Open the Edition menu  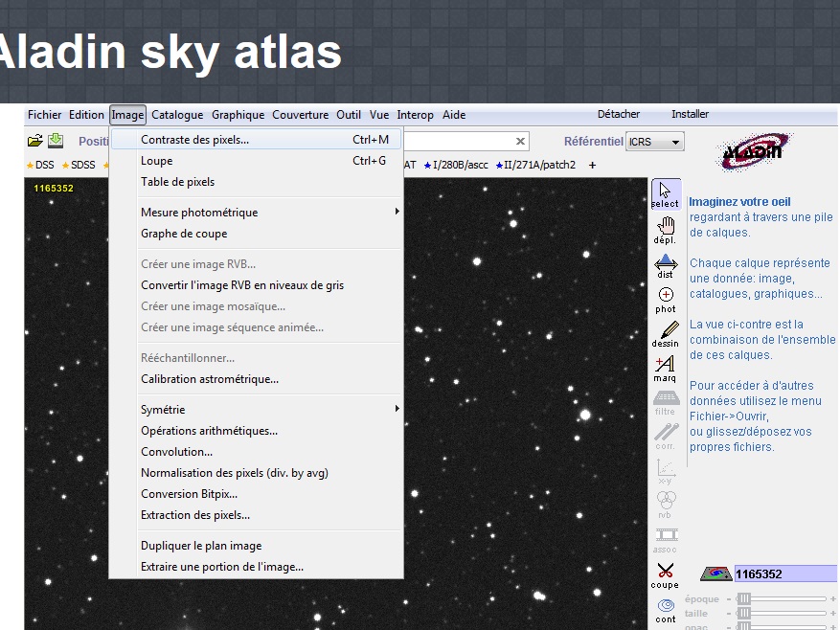click(x=86, y=115)
